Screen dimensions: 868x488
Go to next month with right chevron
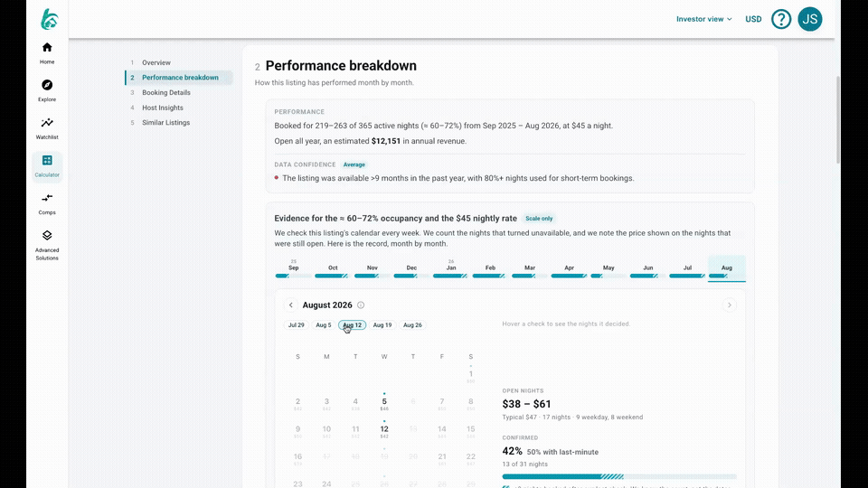point(729,305)
